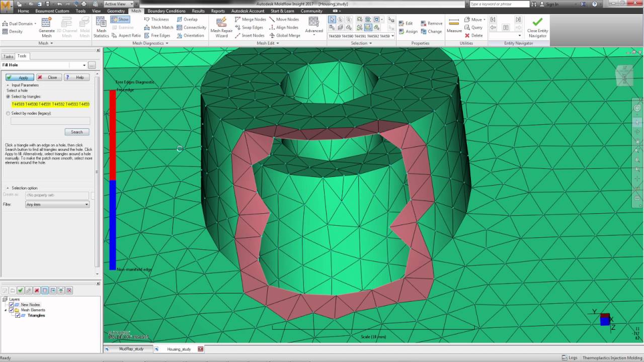This screenshot has height=362, width=644.
Task: Choose the Swap Edges tool
Action: [249, 28]
